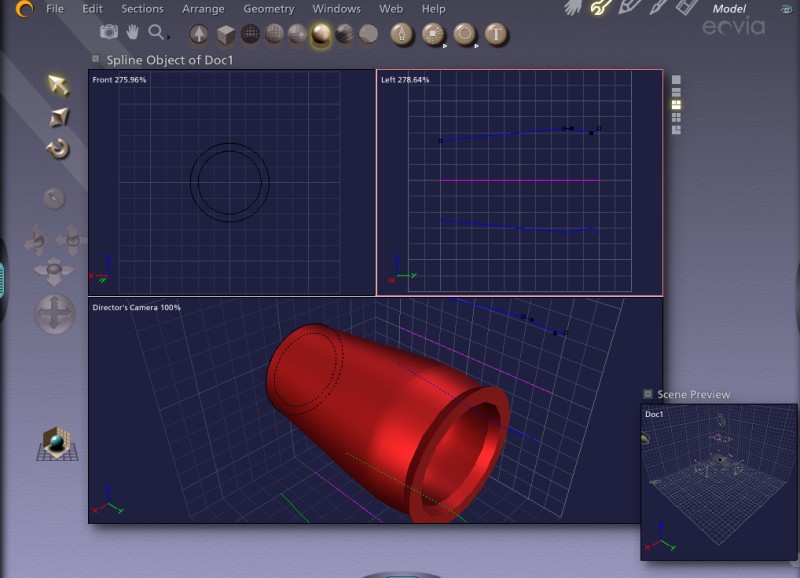Click the Director's Camera 100% label
The image size is (800, 578).
(x=136, y=307)
